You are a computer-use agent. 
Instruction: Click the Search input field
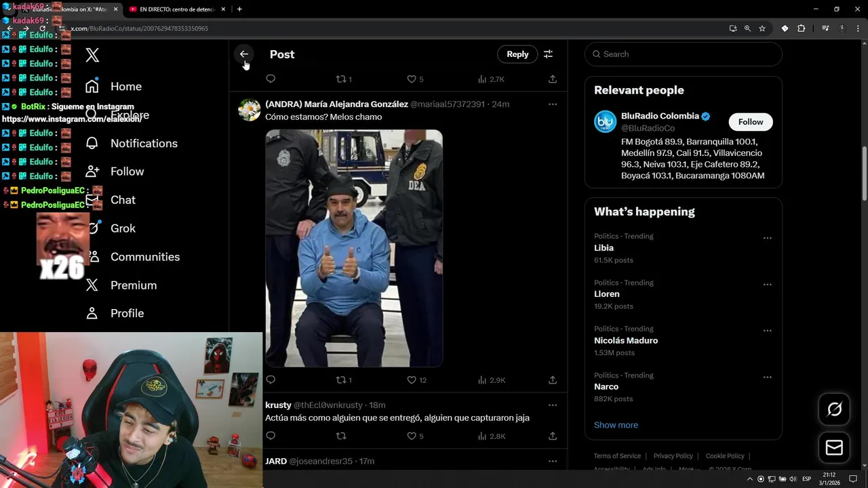point(684,54)
